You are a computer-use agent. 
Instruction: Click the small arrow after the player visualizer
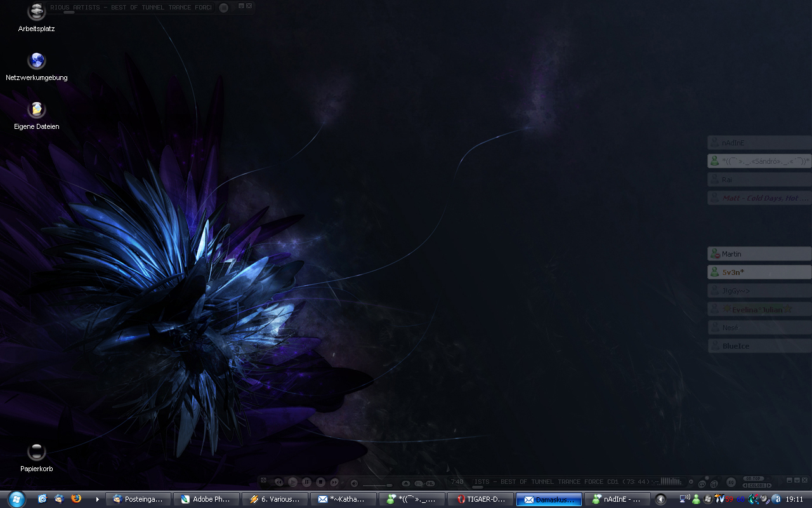[691, 482]
